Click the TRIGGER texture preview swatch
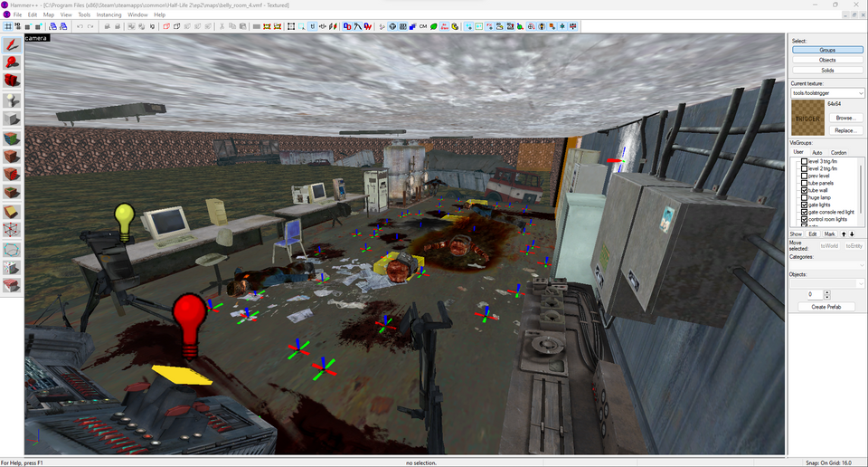868x467 pixels. pyautogui.click(x=807, y=118)
